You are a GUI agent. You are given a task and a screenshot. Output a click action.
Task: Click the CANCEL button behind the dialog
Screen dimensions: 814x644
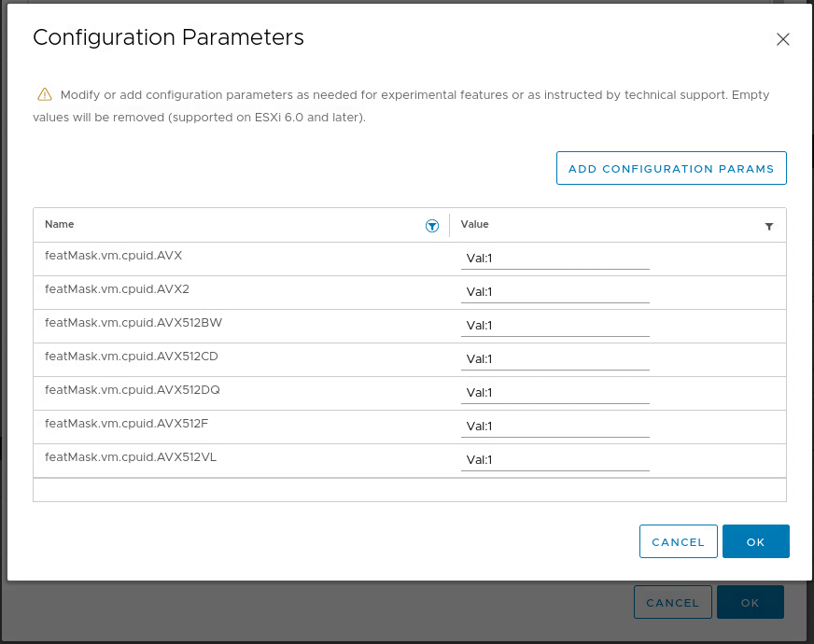672,602
